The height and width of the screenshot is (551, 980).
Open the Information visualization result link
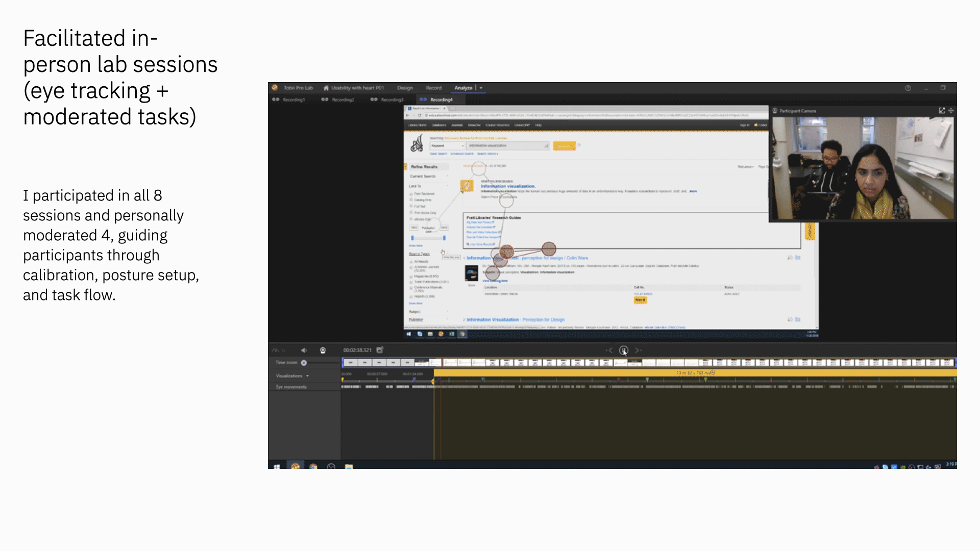(508, 186)
